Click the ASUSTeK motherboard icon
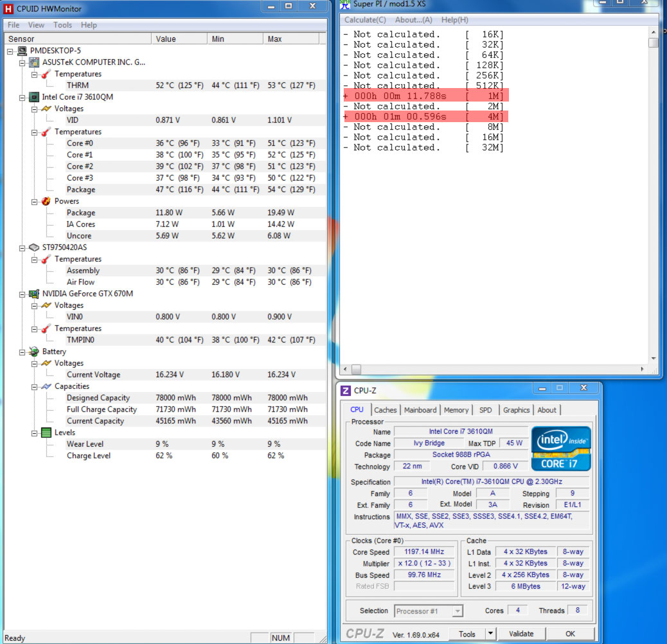This screenshot has height=644, width=667. click(x=34, y=62)
